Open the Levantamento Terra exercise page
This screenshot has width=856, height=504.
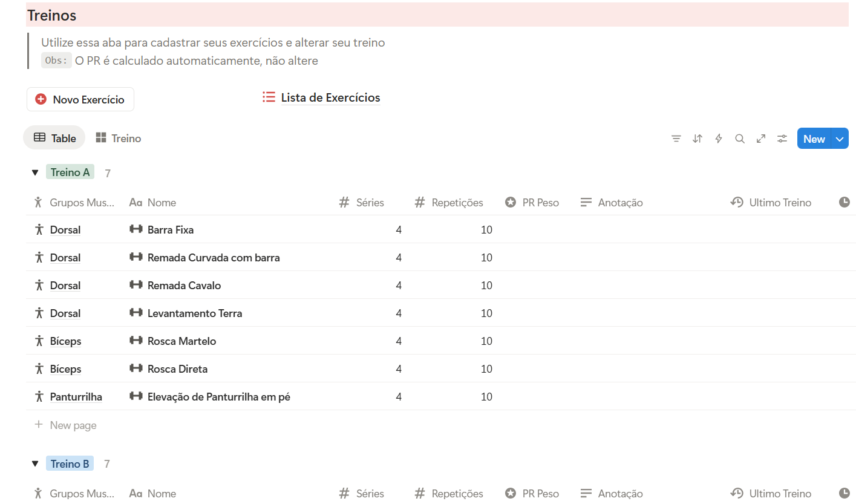pos(195,313)
